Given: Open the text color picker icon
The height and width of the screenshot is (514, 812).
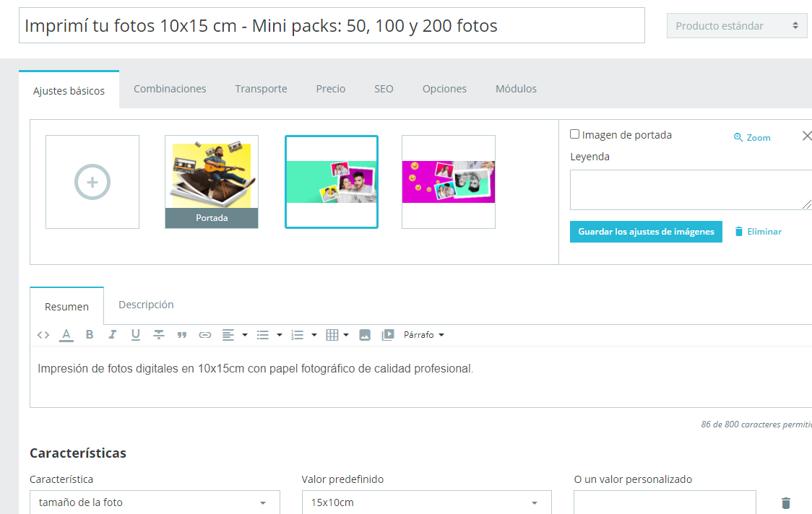Looking at the screenshot, I should [x=66, y=335].
